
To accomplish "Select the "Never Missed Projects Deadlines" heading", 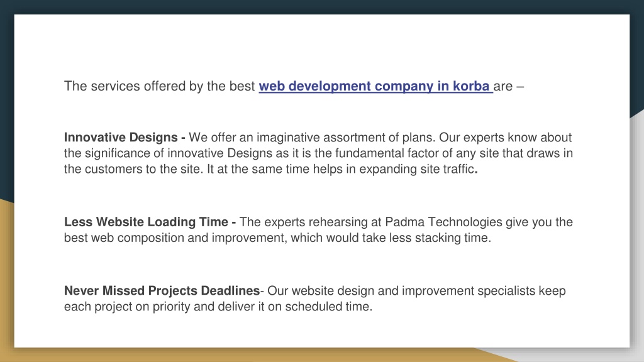I will pos(162,290).
